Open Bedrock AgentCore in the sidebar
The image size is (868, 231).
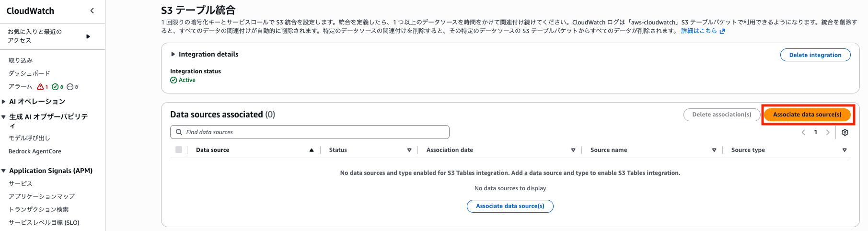(35, 151)
